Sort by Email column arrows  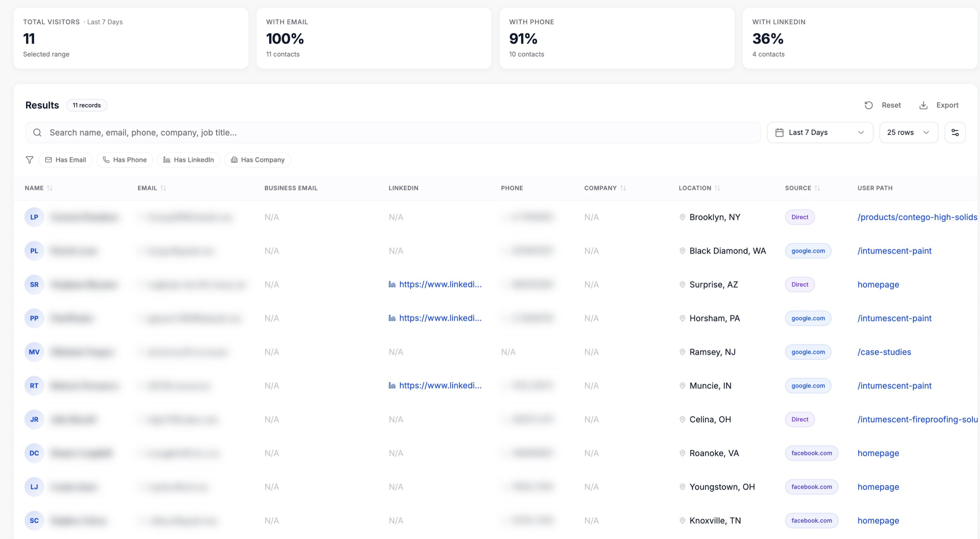[x=163, y=188]
